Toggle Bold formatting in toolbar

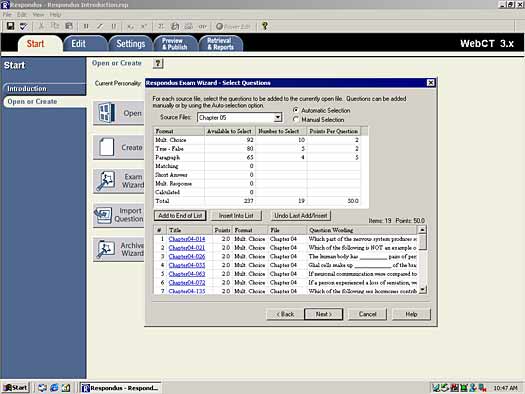point(86,26)
